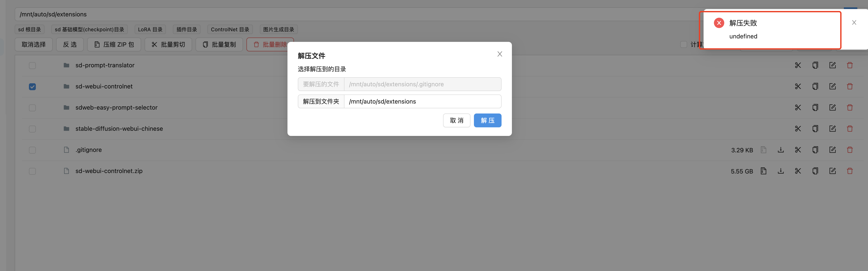Download the sd-webui-controlnet.zip file

point(780,171)
